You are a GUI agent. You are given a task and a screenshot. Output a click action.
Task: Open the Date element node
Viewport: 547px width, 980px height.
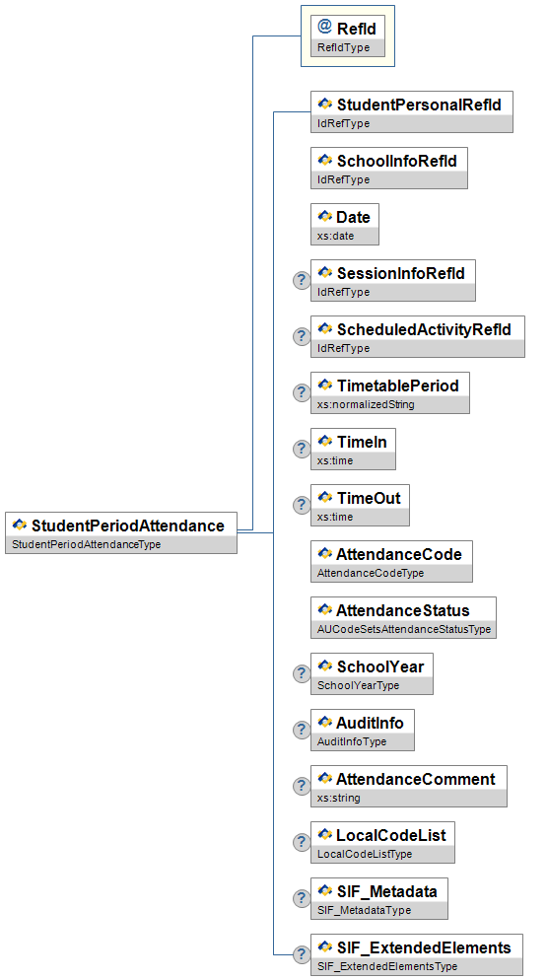pyautogui.click(x=344, y=224)
